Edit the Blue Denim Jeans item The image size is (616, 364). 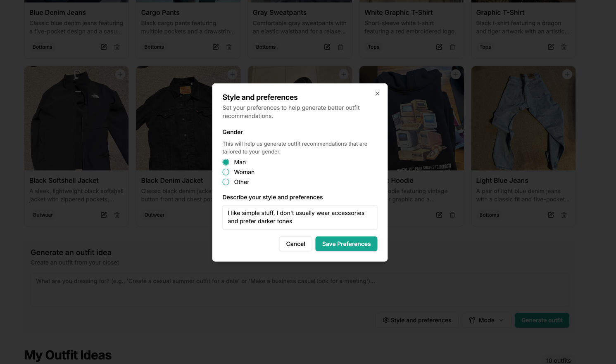104,47
